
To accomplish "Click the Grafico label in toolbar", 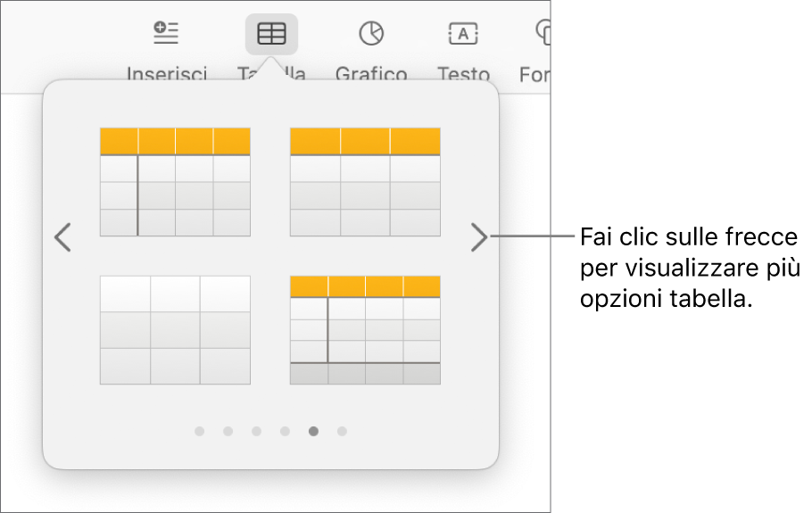I will point(371,74).
